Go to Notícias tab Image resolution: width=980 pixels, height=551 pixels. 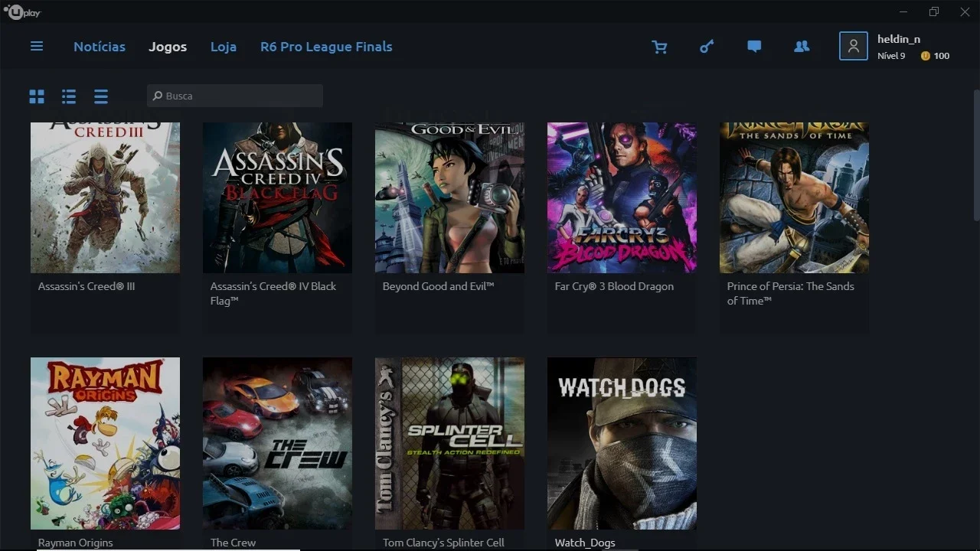tap(100, 47)
